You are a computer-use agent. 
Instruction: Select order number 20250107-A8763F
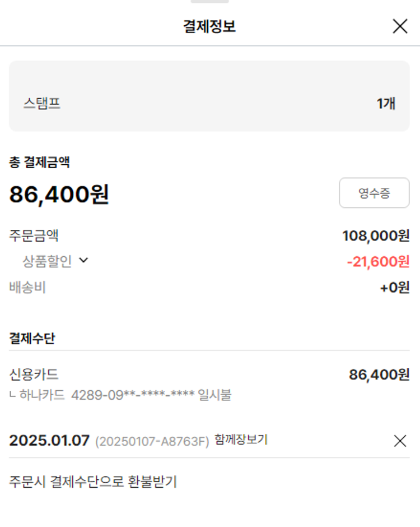[152, 441]
